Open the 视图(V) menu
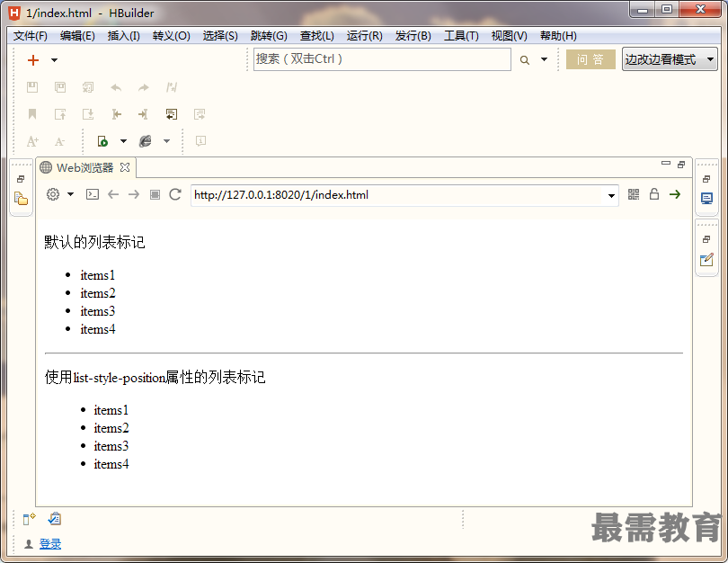The image size is (728, 563). tap(510, 36)
